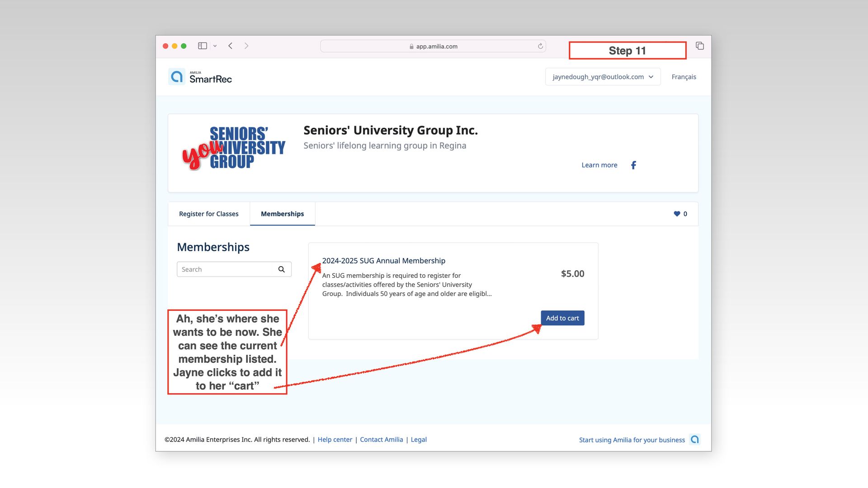
Task: Click the search magnifier icon
Action: click(x=281, y=269)
